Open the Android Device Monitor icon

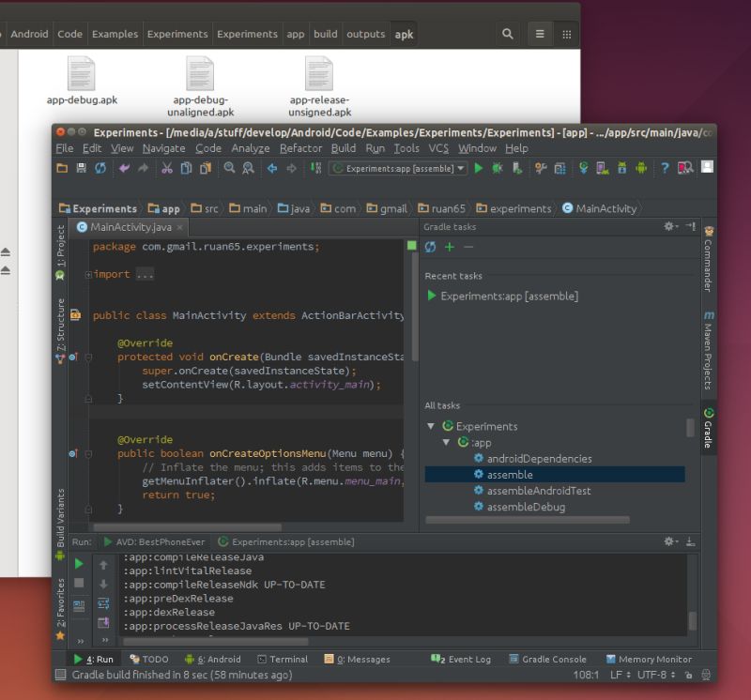point(641,168)
